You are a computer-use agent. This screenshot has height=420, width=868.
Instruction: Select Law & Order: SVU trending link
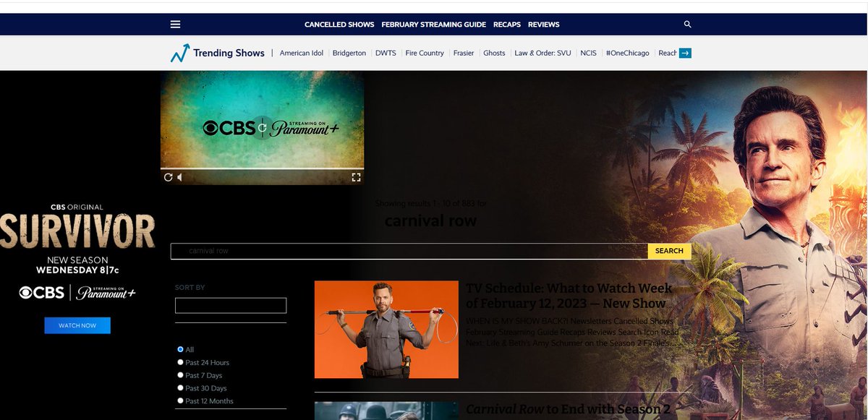coord(542,53)
